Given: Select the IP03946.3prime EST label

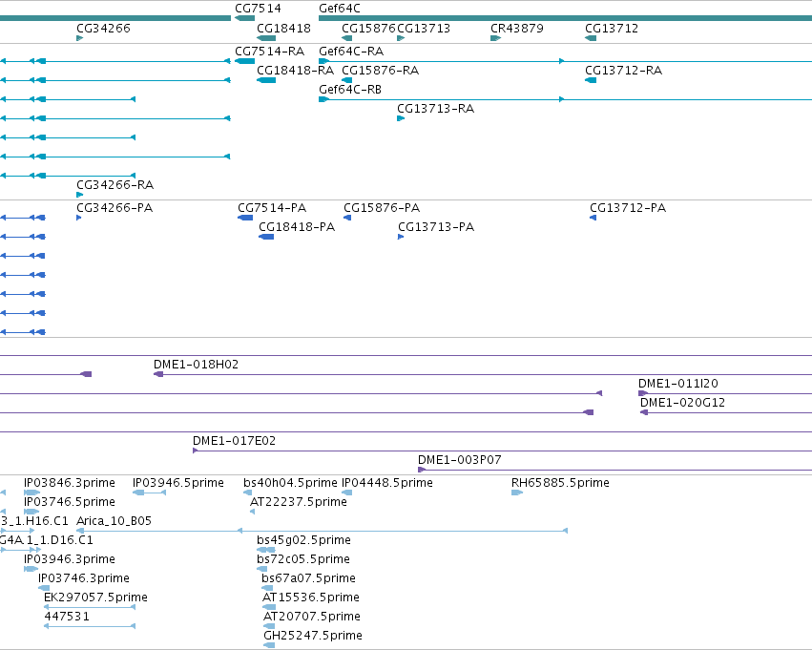Looking at the screenshot, I should pos(70,559).
